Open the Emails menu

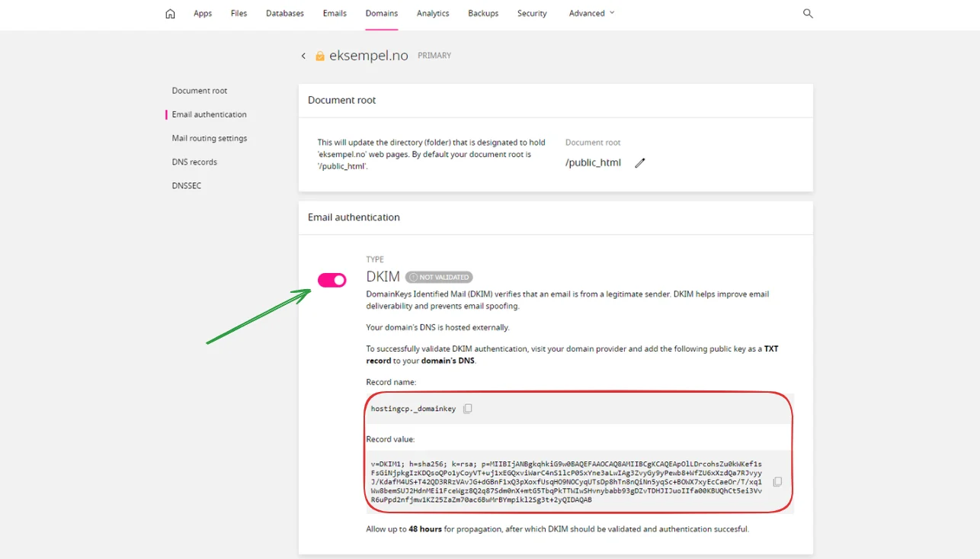(x=335, y=14)
